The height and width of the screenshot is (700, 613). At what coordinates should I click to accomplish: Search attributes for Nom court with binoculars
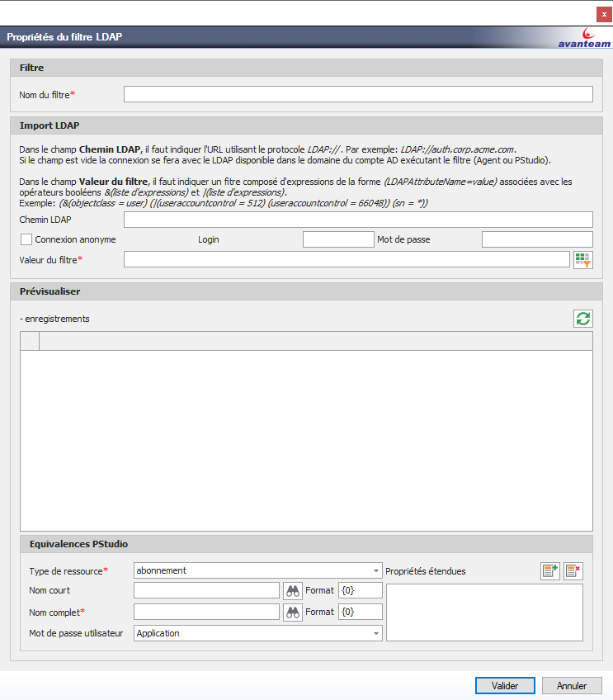293,591
